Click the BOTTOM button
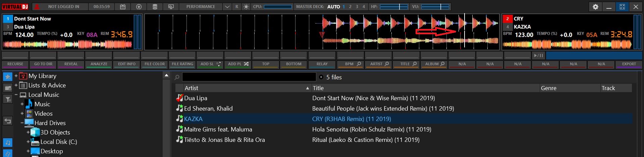This screenshot has width=644, height=157. pos(293,64)
